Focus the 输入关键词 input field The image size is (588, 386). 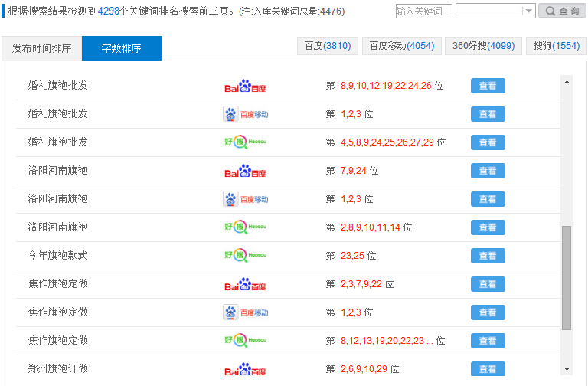423,11
